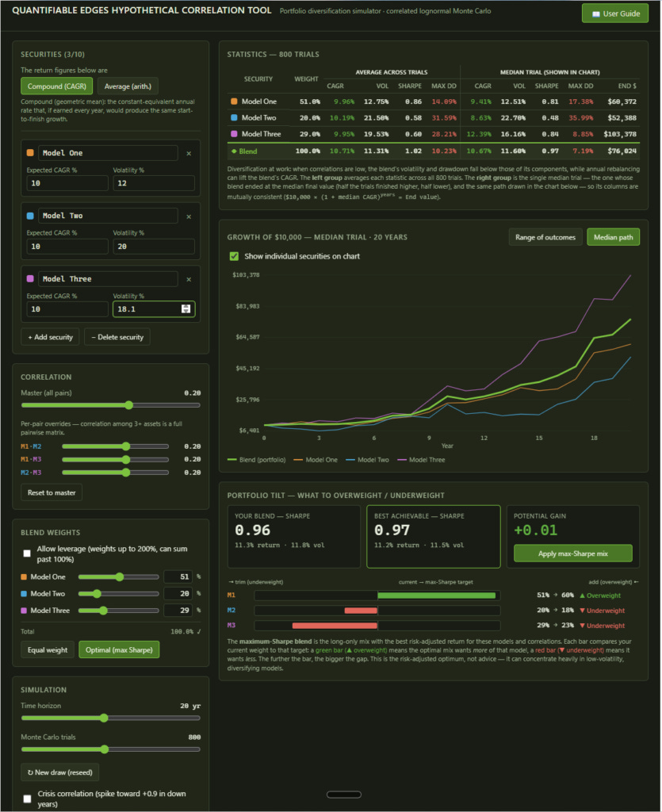Switch to Average (arith.) return mode
662x812 pixels.
pos(128,86)
